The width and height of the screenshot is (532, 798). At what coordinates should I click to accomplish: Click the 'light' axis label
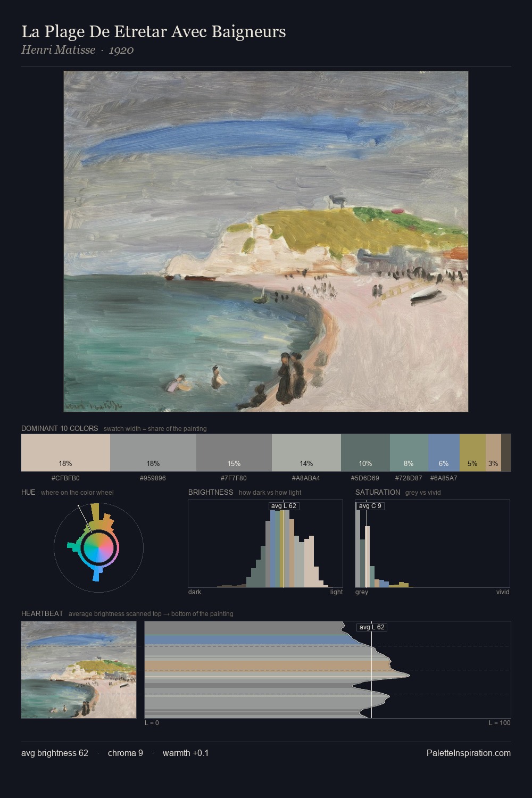click(337, 592)
